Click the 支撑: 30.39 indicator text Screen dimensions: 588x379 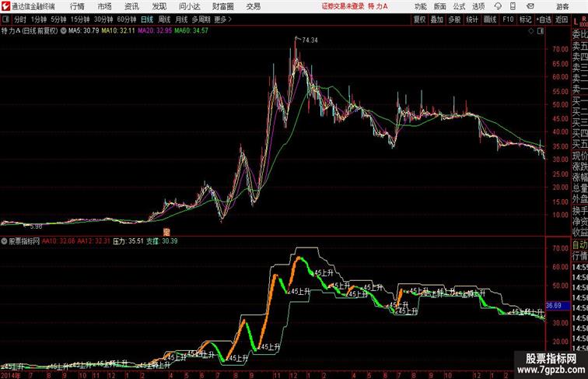(162, 241)
